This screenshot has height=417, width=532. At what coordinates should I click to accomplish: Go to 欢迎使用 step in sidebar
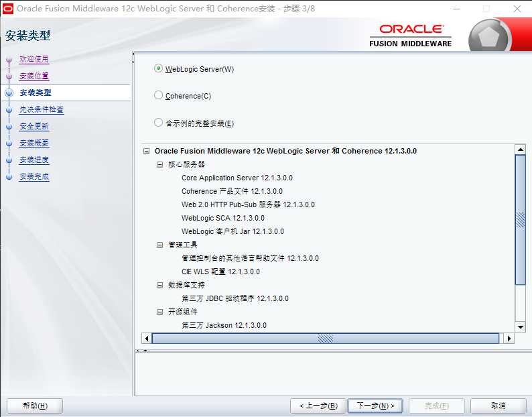point(34,59)
